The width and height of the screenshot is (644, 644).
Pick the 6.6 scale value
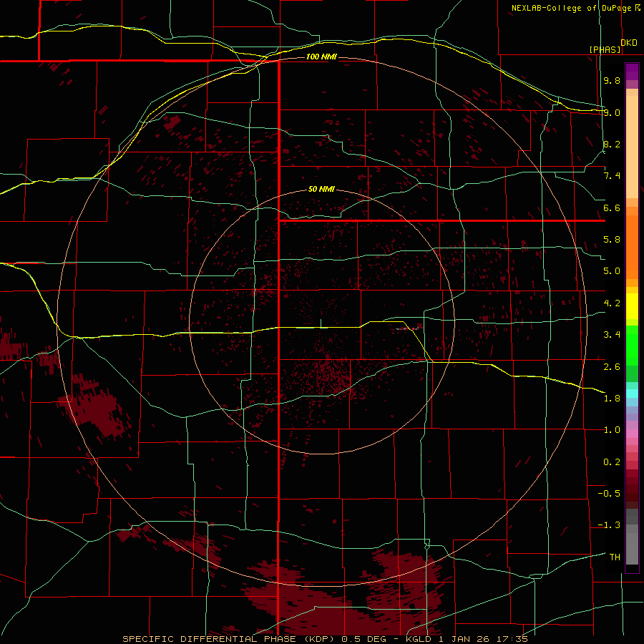point(612,208)
